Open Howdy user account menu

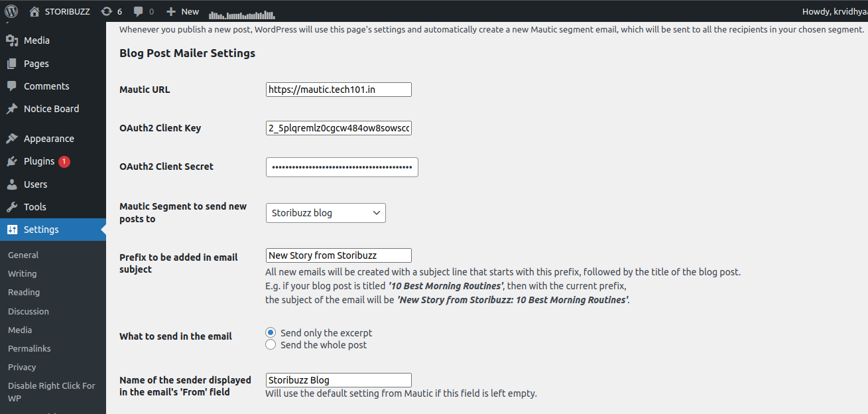835,11
